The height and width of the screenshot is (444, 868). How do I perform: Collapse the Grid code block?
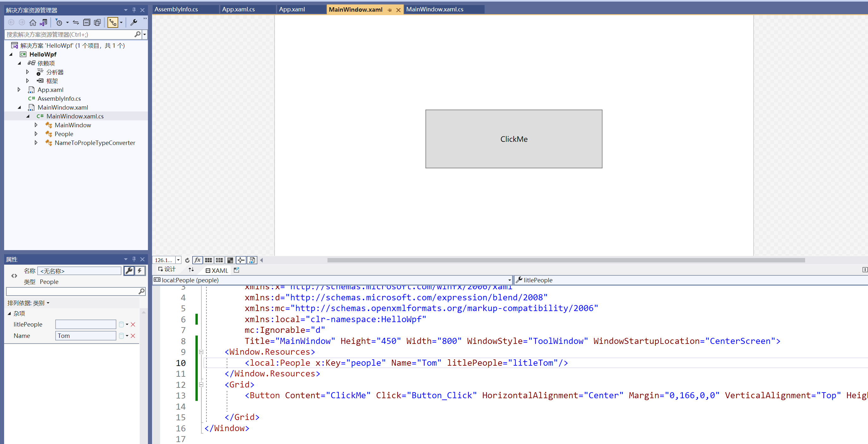[x=201, y=384]
